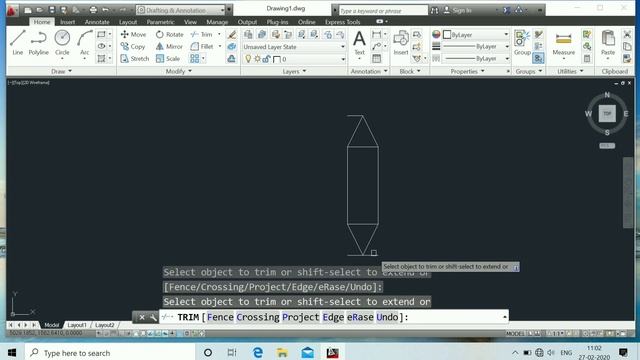
Task: Start the Scale command
Action: click(x=168, y=59)
